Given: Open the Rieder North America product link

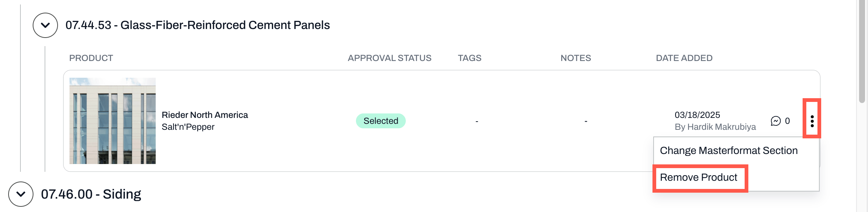Looking at the screenshot, I should click(x=205, y=115).
